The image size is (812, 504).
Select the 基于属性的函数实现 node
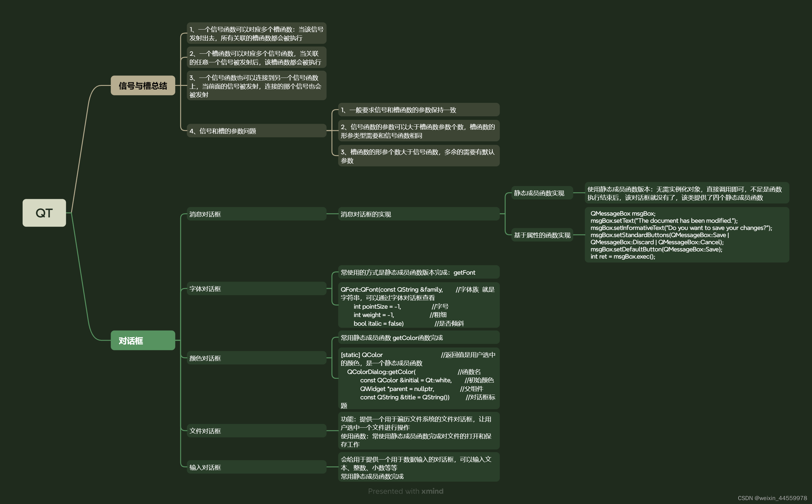pyautogui.click(x=542, y=235)
